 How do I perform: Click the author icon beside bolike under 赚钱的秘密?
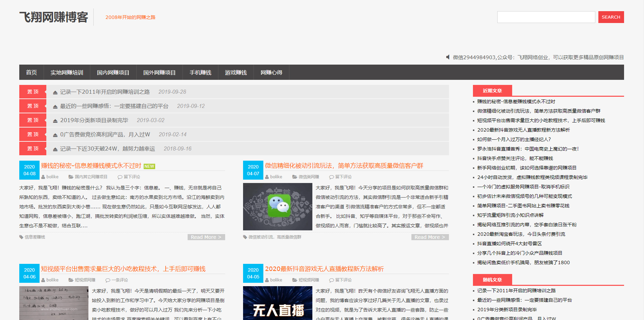43,177
